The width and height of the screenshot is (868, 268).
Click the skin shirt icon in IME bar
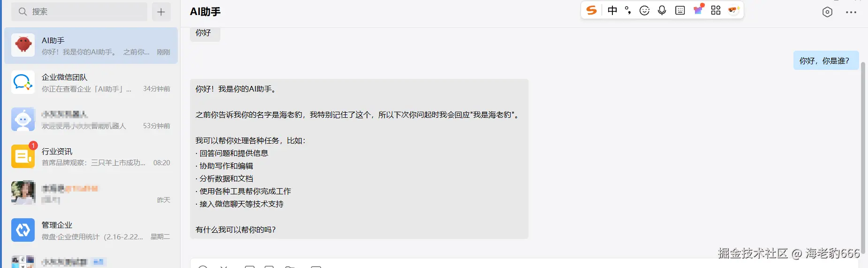click(x=698, y=9)
